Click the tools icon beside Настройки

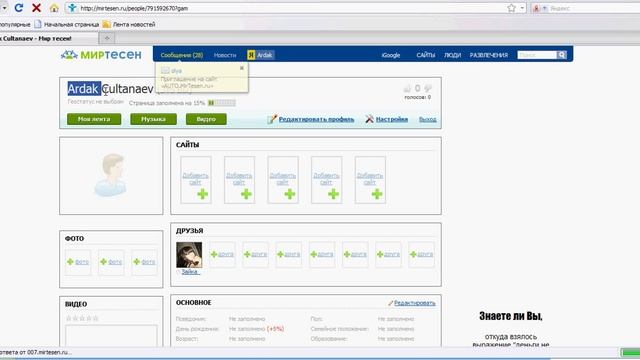click(369, 119)
